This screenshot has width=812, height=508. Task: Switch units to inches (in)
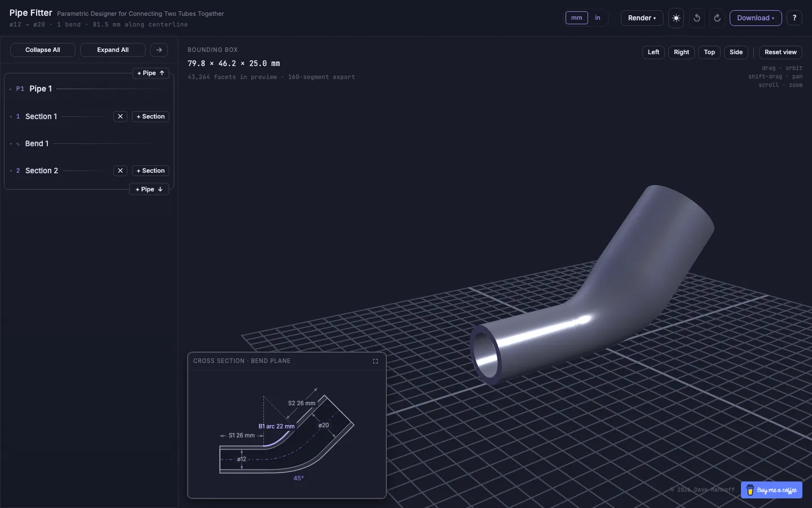coord(598,18)
